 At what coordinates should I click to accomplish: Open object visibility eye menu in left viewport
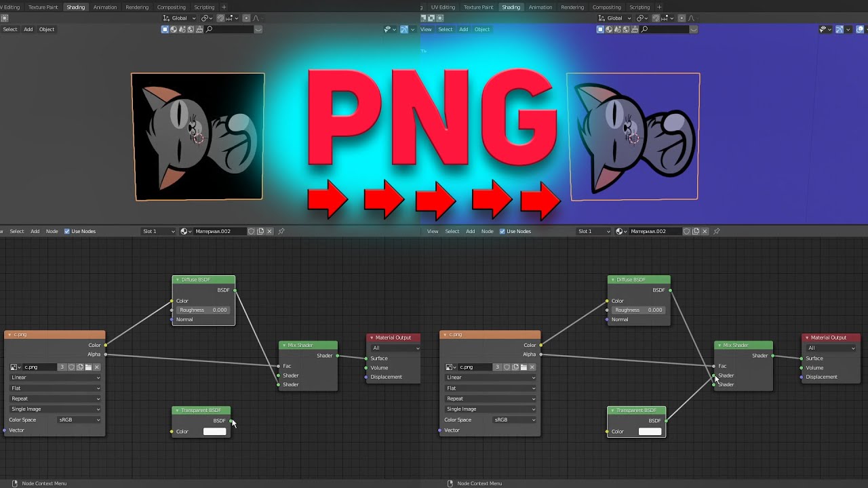point(389,29)
